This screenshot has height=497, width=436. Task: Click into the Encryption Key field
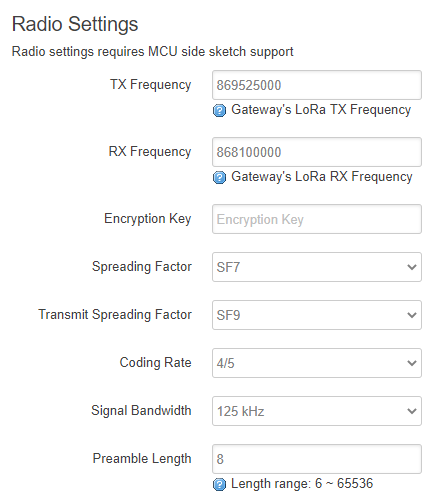(317, 219)
